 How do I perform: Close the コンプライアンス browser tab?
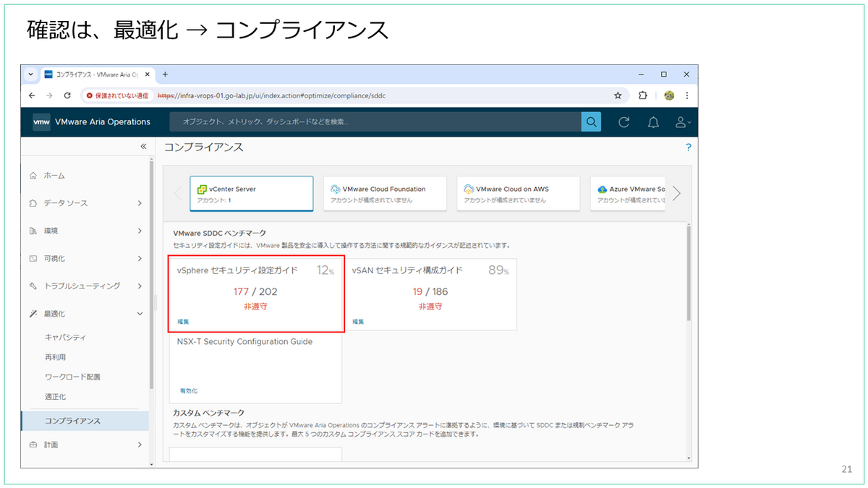[147, 74]
